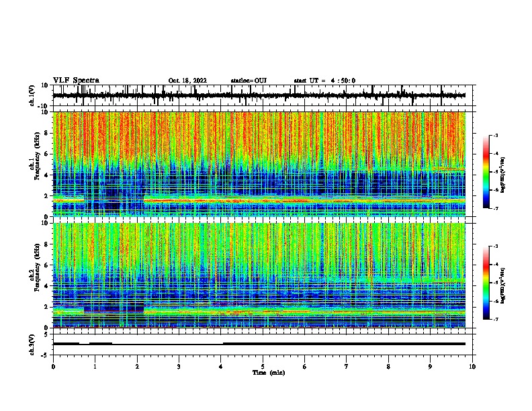The width and height of the screenshot is (532, 411).
Task: Click the "6" kHz tick on ch.1 spectrogram
Action: [x=46, y=154]
